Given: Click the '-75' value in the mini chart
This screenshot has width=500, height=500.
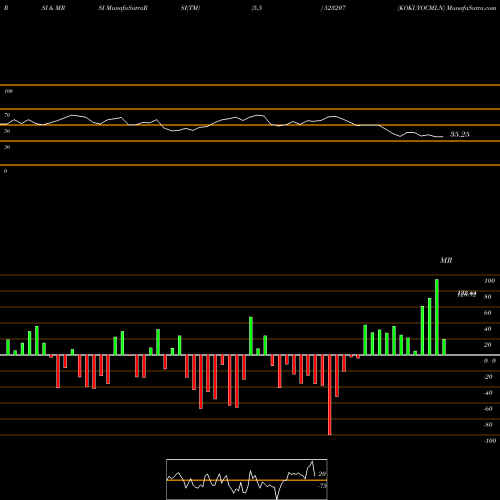Looking at the screenshot, I should tap(322, 486).
